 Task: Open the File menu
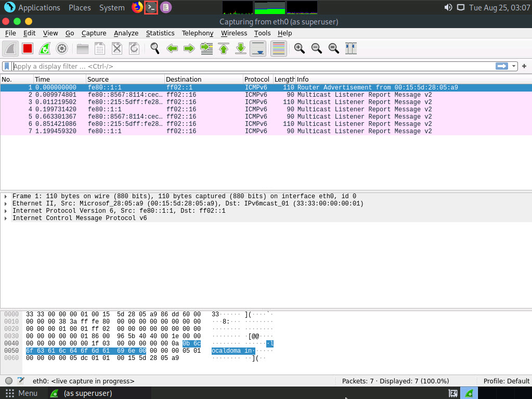click(10, 33)
